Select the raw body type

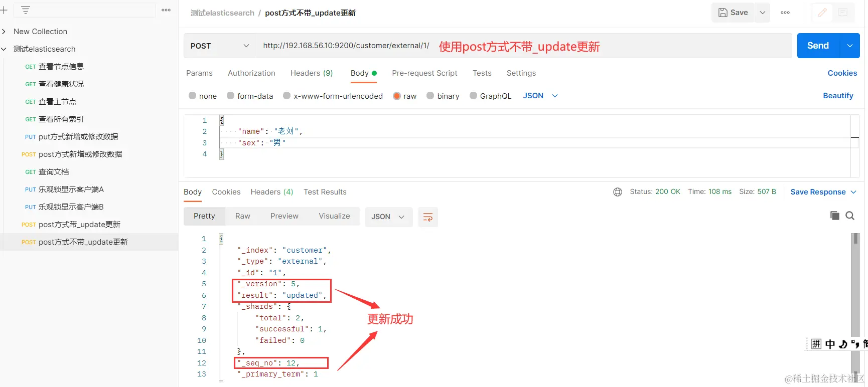point(405,96)
